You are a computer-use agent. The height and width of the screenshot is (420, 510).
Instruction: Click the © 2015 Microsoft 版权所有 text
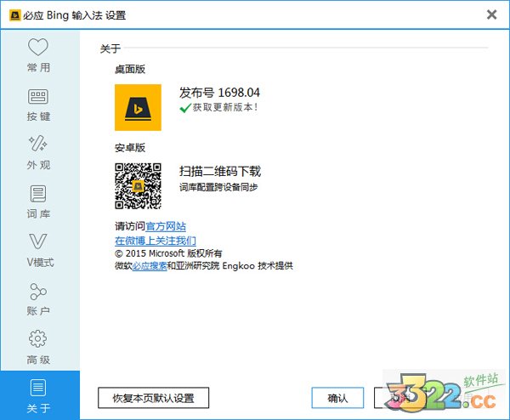(168, 253)
